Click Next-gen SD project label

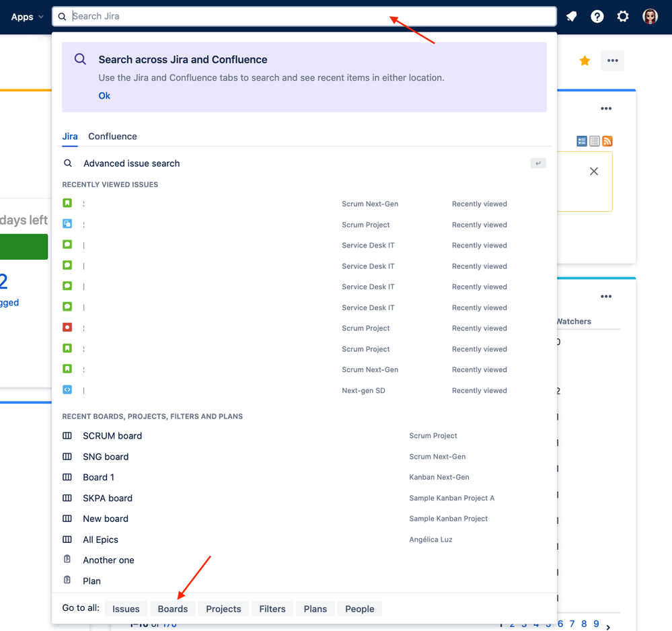pos(363,391)
